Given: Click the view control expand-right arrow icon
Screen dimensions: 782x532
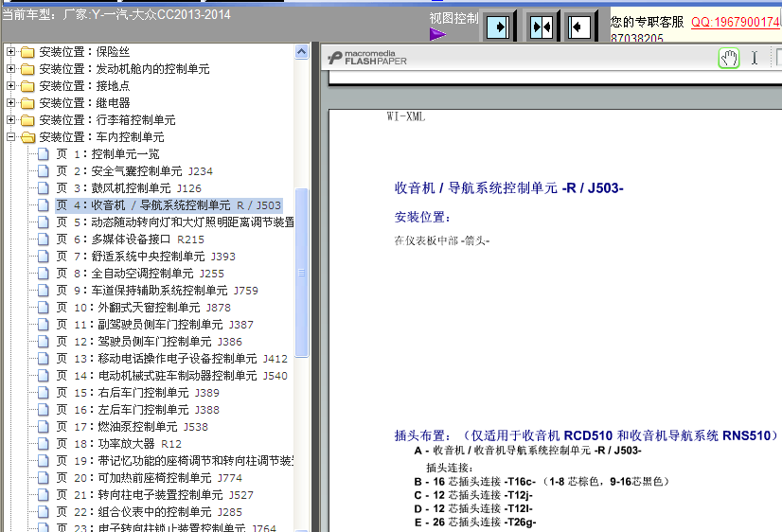Looking at the screenshot, I should coord(498,27).
